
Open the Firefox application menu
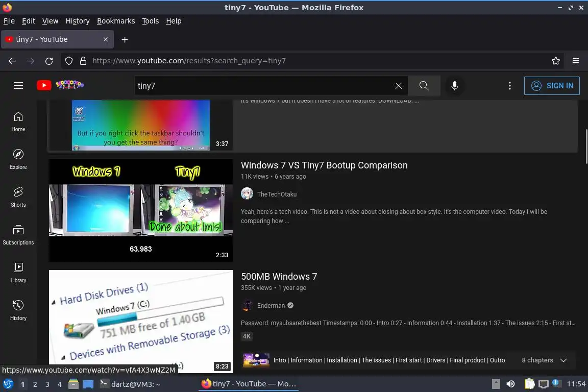point(576,61)
